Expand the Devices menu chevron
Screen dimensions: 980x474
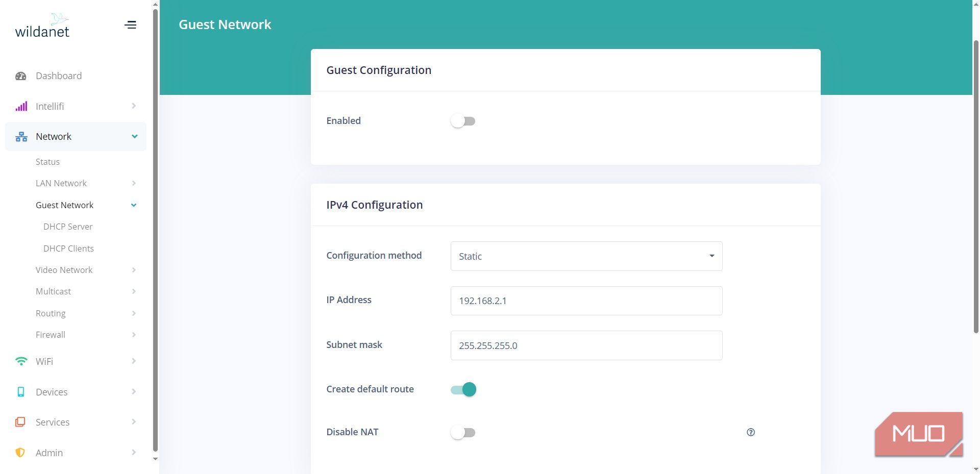click(134, 392)
